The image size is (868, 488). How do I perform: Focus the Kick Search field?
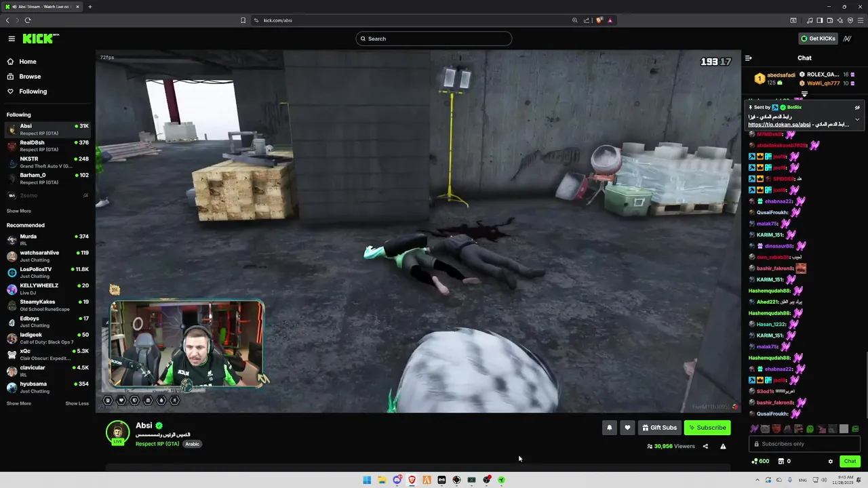[434, 39]
